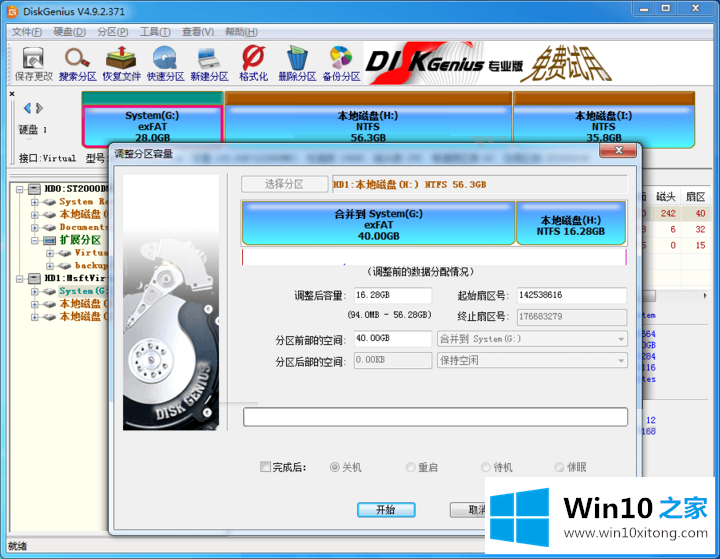Open the Tools (工具) menu
This screenshot has height=559, width=720.
point(155,32)
